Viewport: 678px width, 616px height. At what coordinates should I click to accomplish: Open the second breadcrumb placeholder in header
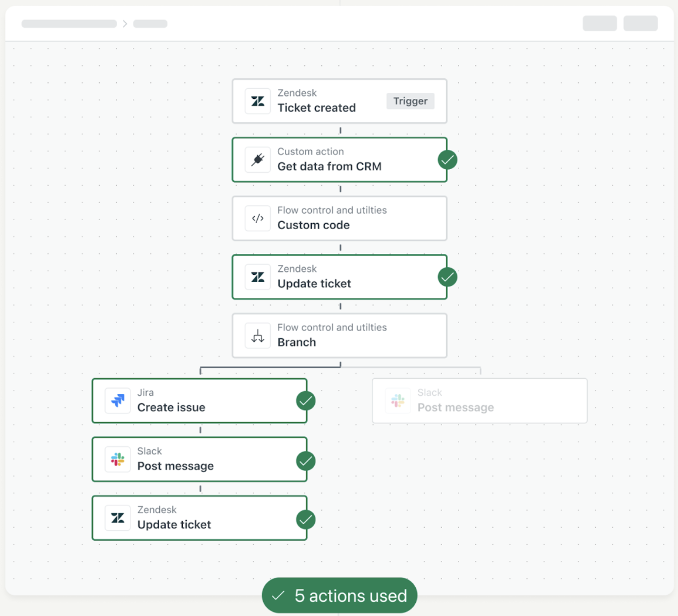click(x=150, y=24)
